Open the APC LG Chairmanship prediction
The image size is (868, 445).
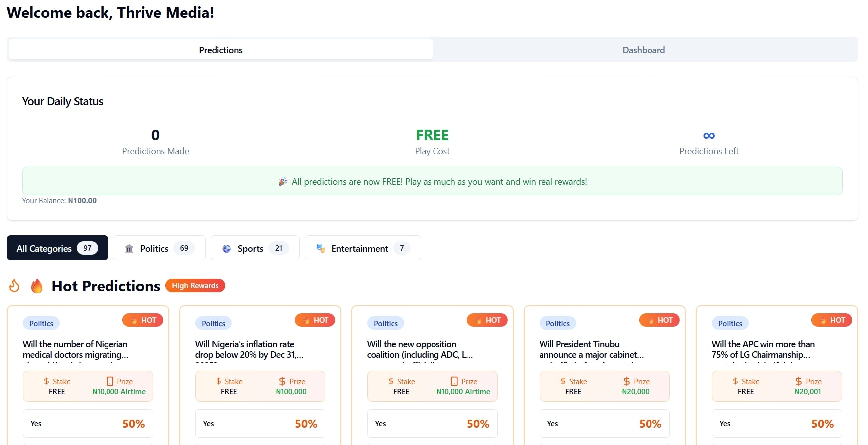click(763, 349)
